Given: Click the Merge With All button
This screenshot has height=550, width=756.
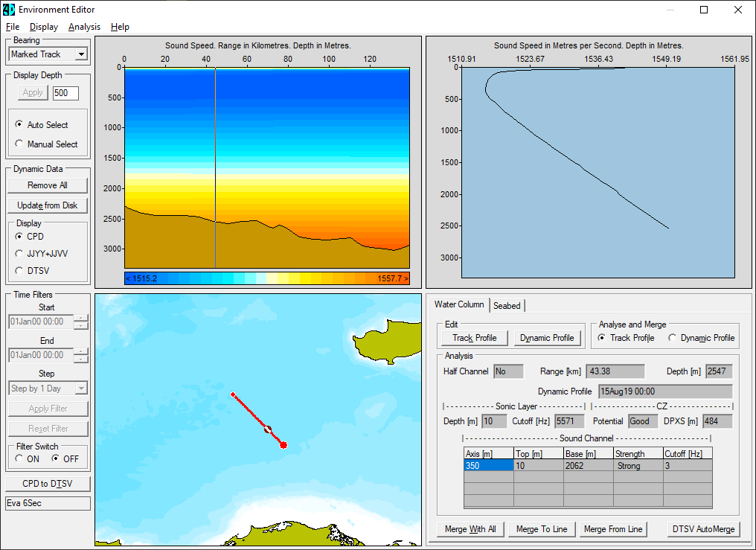Looking at the screenshot, I should (x=470, y=529).
